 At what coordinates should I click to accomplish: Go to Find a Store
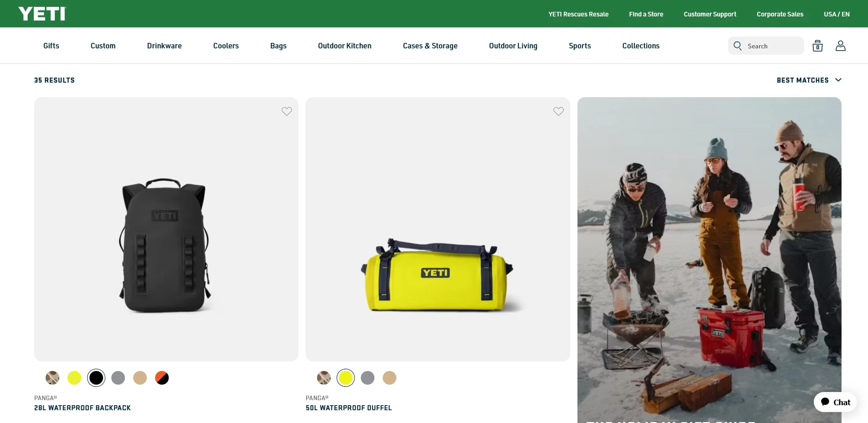(x=646, y=14)
